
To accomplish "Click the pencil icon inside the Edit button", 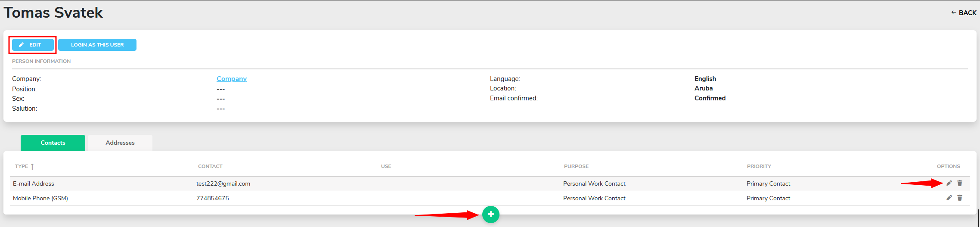I will coord(21,45).
